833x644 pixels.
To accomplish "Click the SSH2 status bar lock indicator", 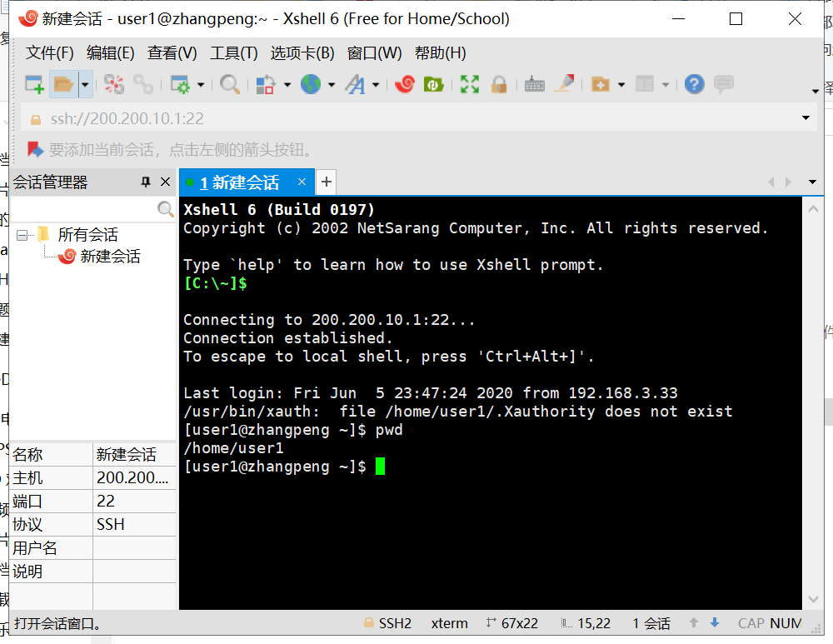I will [388, 623].
